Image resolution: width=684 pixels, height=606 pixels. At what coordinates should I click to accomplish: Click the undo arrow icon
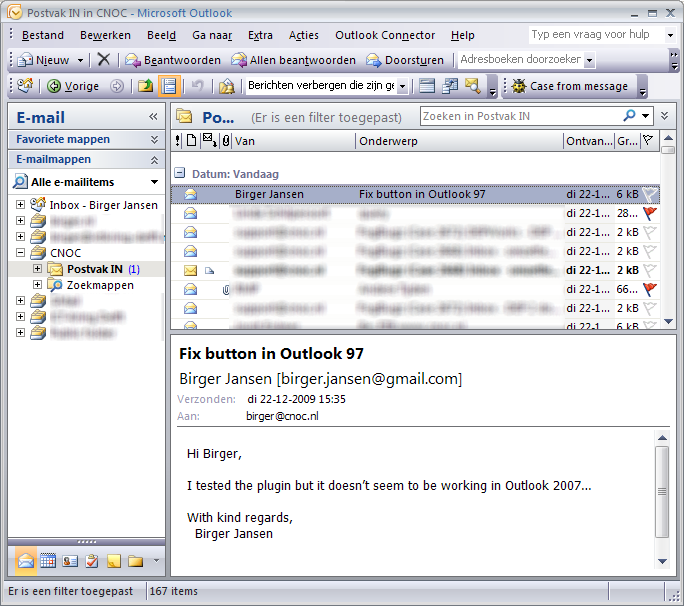[198, 86]
